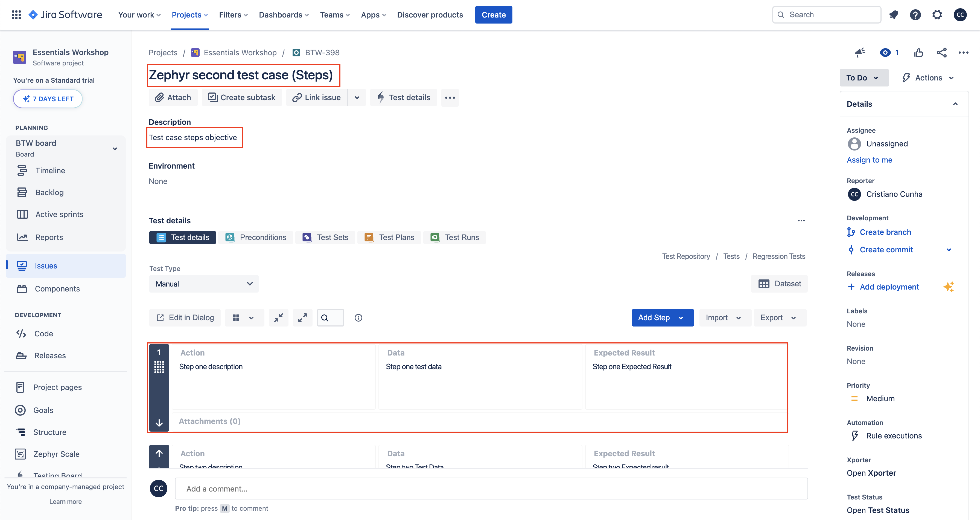
Task: Switch to the Test Plans tab
Action: (x=390, y=238)
